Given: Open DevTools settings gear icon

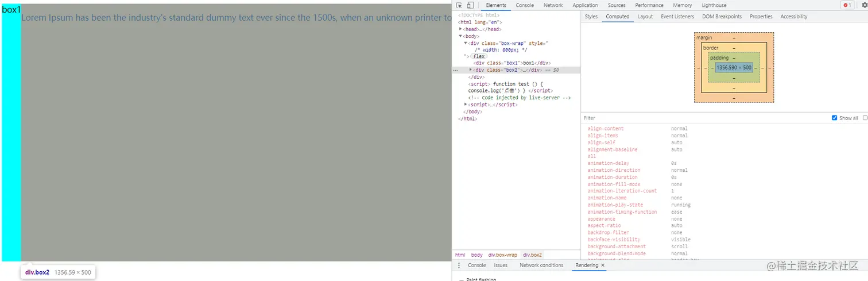Looking at the screenshot, I should pos(865,5).
